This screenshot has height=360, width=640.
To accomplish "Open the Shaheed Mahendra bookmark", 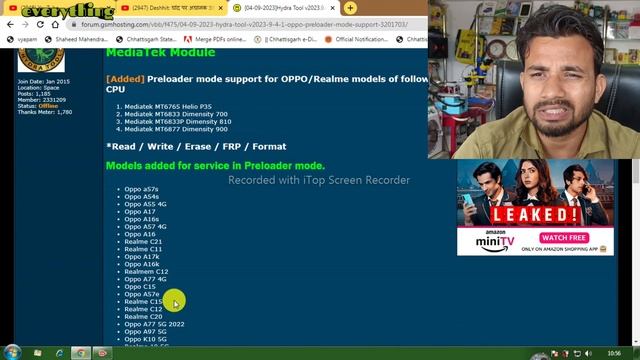I will coord(76,40).
